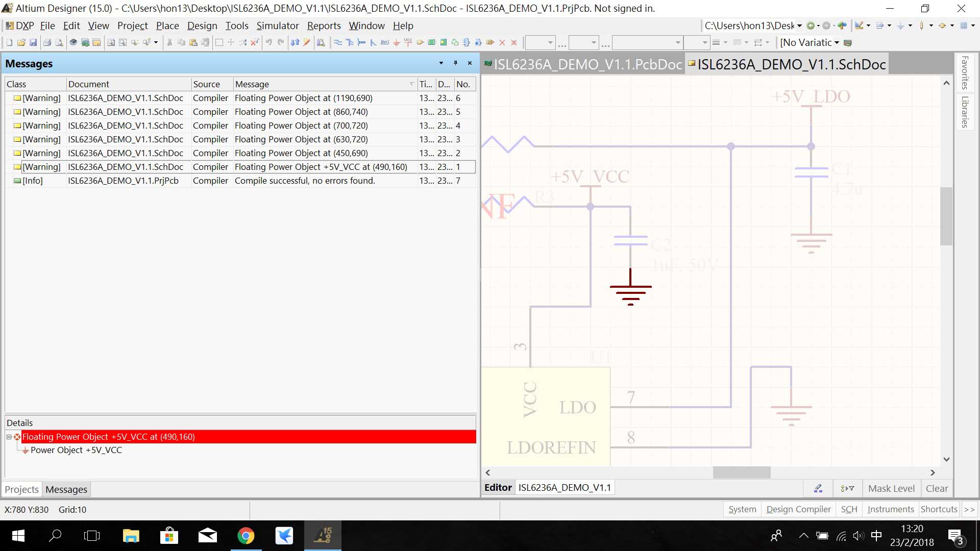Select the Compile successful info message row
Image resolution: width=980 pixels, height=551 pixels.
304,181
